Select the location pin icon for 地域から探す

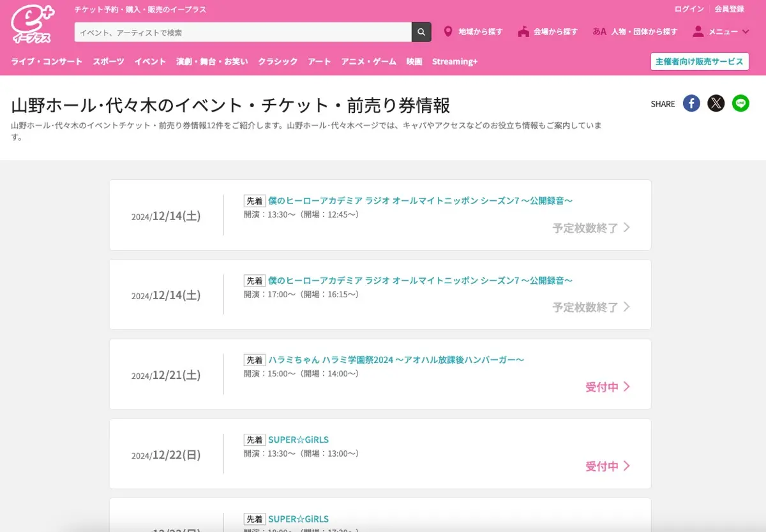point(448,30)
